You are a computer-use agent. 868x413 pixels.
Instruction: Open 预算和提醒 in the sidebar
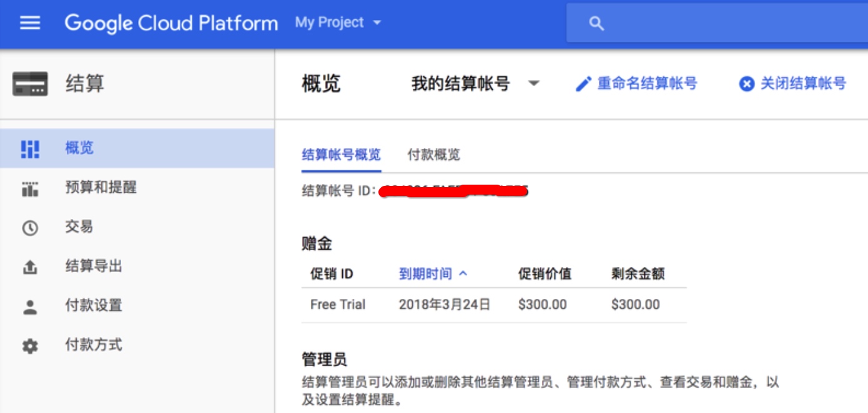[137, 188]
